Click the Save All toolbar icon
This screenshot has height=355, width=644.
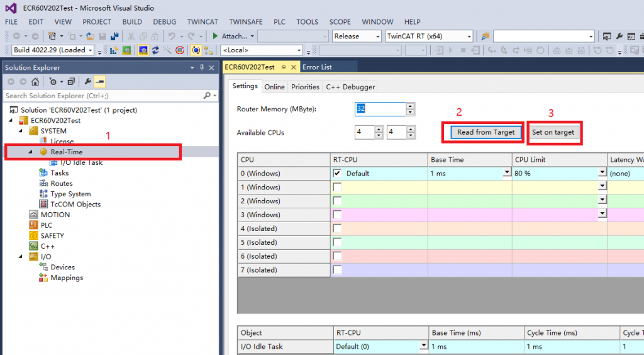(114, 36)
